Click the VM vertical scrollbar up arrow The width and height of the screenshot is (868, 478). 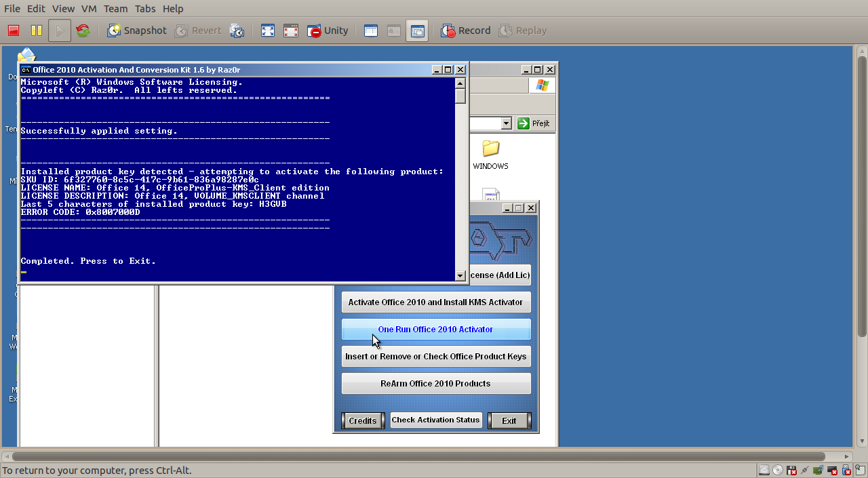861,51
